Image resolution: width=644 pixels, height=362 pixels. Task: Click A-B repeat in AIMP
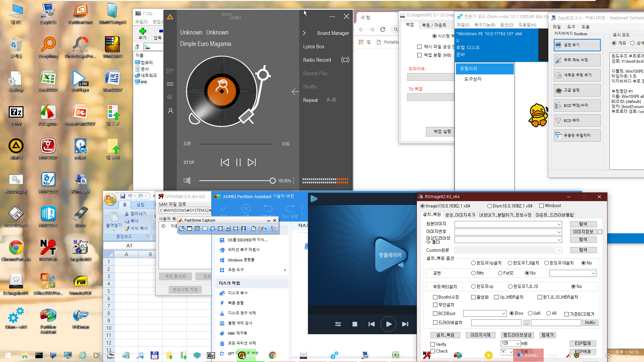[331, 100]
